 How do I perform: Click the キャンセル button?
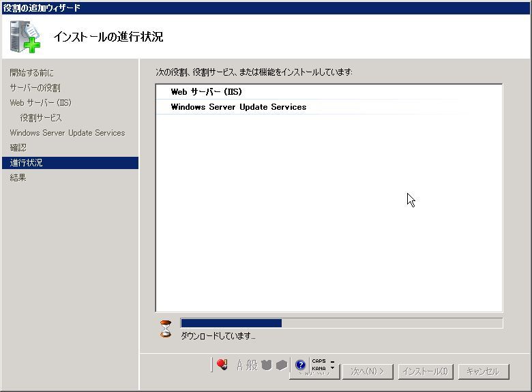click(x=484, y=372)
